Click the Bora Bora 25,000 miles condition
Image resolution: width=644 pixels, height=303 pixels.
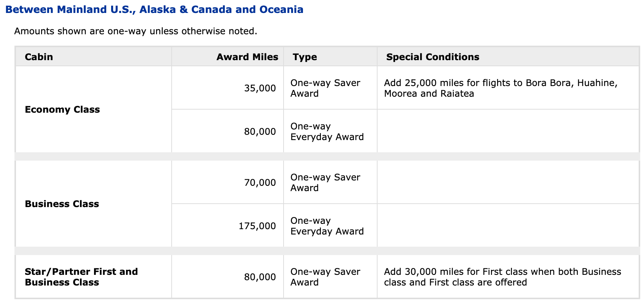pyautogui.click(x=501, y=88)
